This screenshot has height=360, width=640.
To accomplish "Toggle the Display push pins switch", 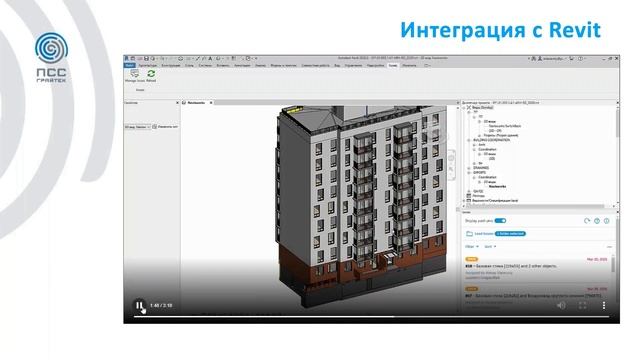I will coord(500,221).
